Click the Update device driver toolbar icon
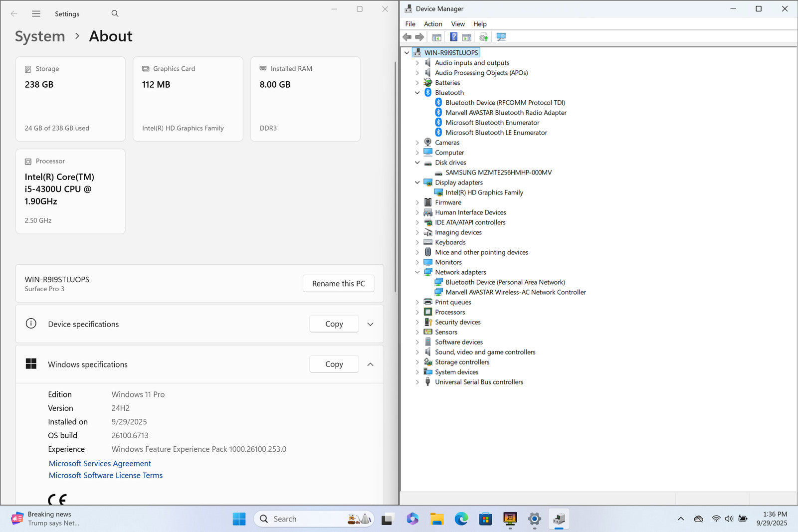Image resolution: width=798 pixels, height=532 pixels. pos(483,37)
